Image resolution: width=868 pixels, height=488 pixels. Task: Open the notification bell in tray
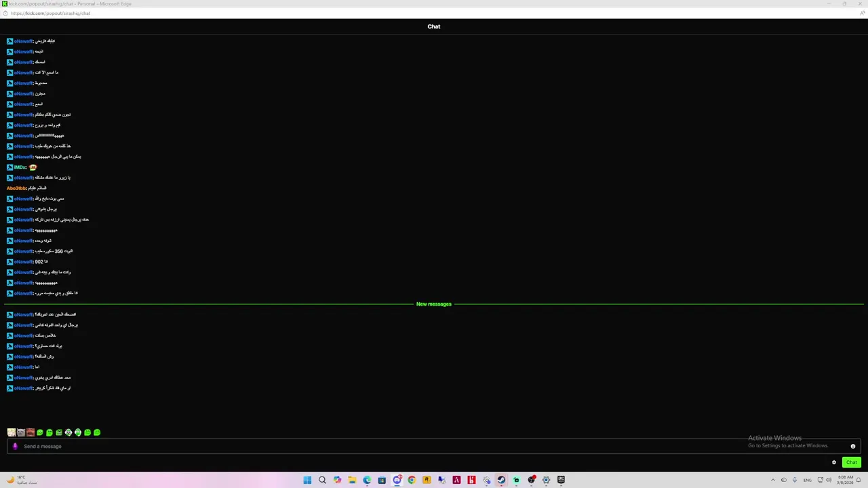[x=859, y=480]
